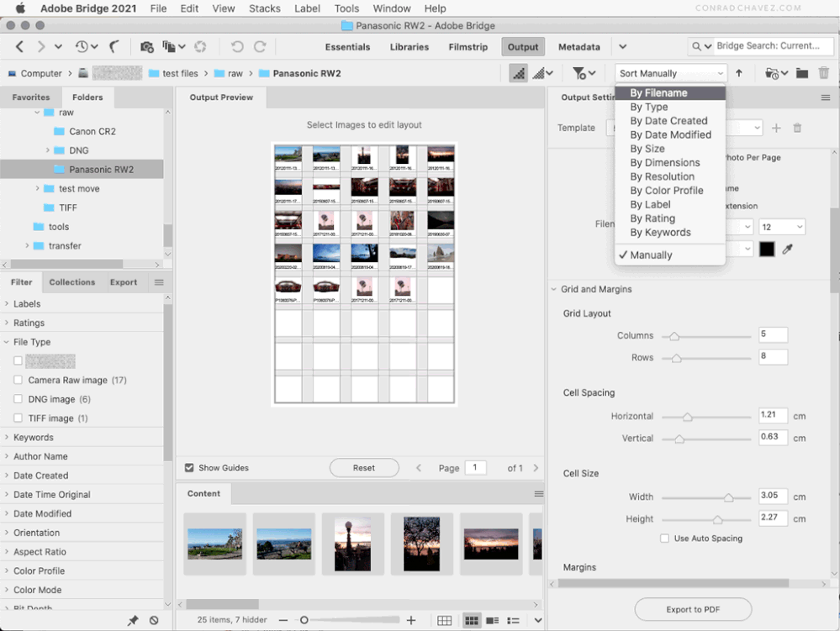Click the black font color swatch
This screenshot has height=631, width=840.
point(767,250)
